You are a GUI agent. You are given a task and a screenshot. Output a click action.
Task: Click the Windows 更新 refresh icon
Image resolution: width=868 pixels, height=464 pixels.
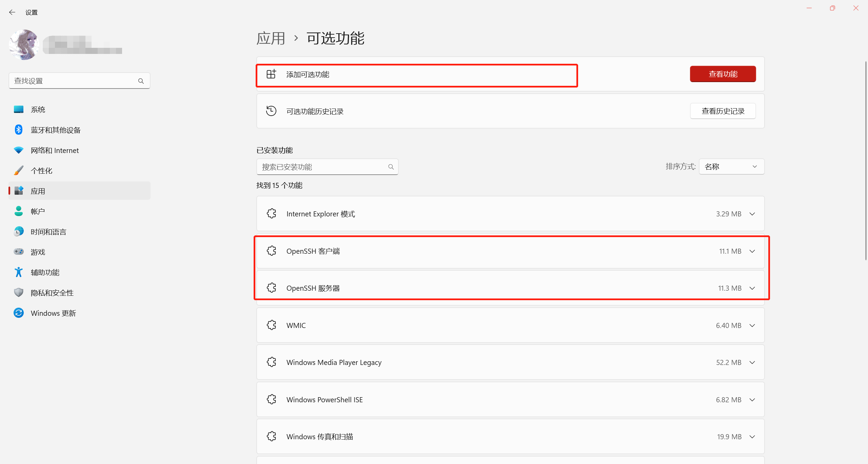(19, 313)
